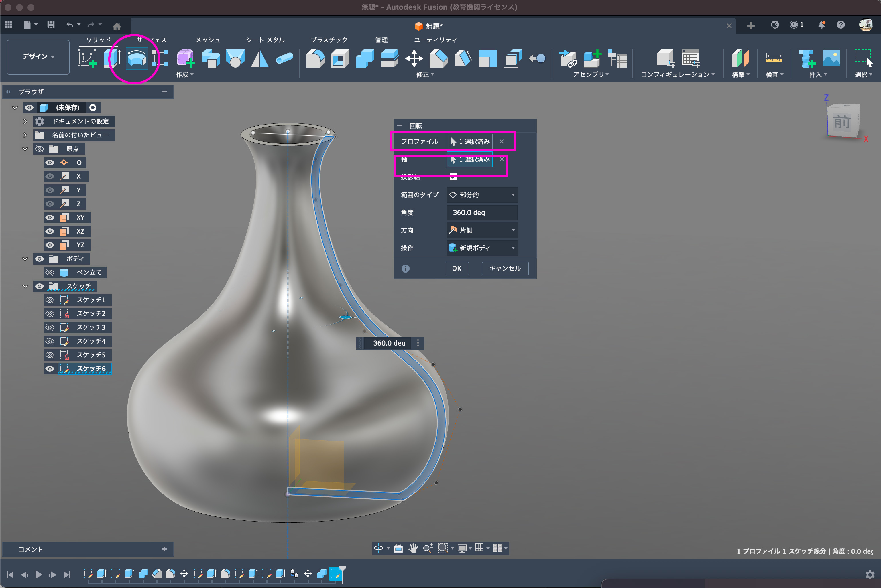Switch to the メッシュ tab
The width and height of the screenshot is (881, 588).
coord(207,40)
